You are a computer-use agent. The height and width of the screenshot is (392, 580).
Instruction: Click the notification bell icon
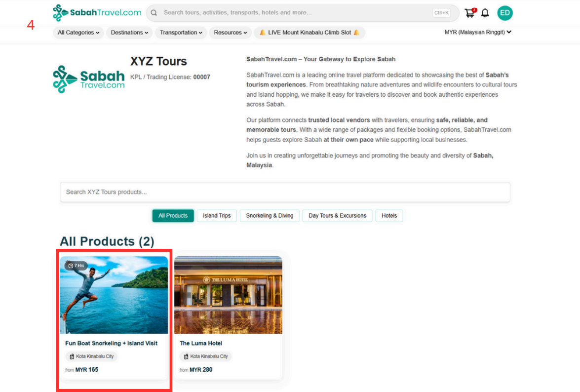485,13
